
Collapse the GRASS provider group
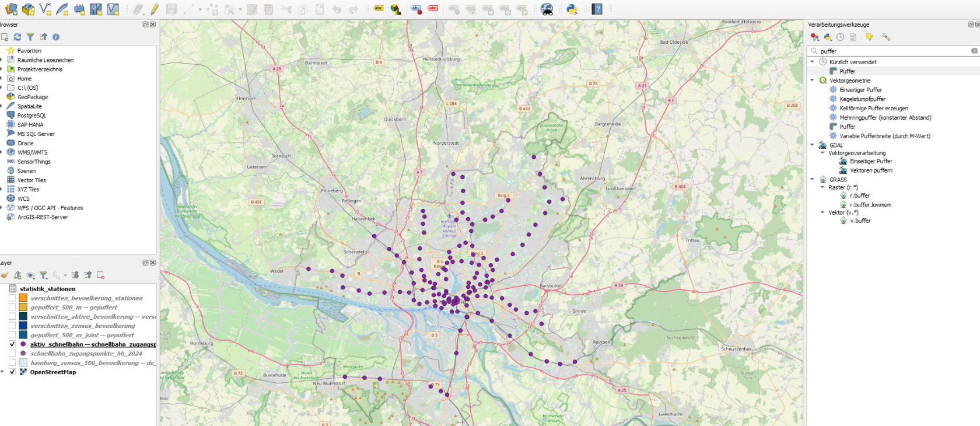tap(812, 180)
